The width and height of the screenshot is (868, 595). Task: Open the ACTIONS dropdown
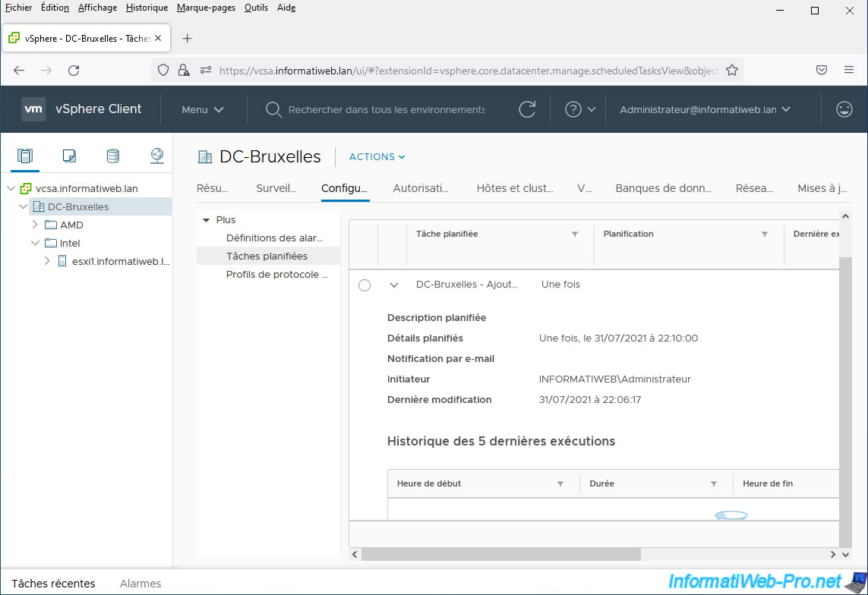377,157
